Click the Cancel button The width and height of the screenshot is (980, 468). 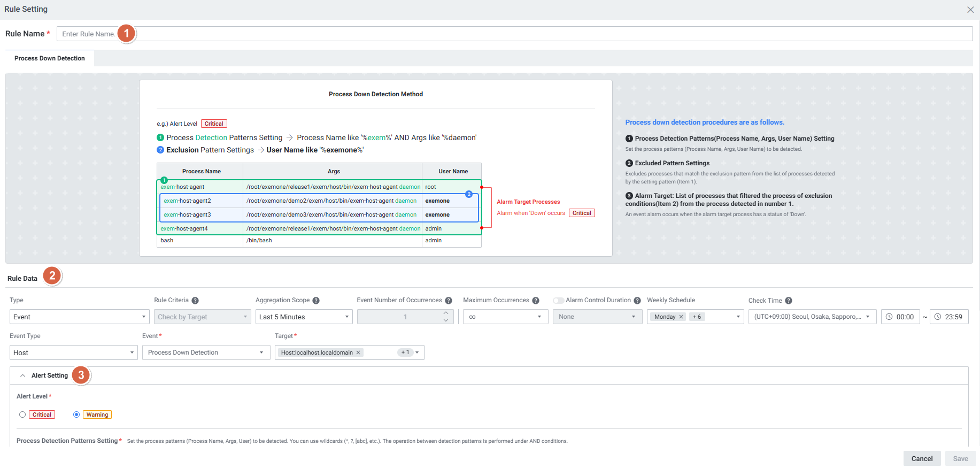click(922, 458)
